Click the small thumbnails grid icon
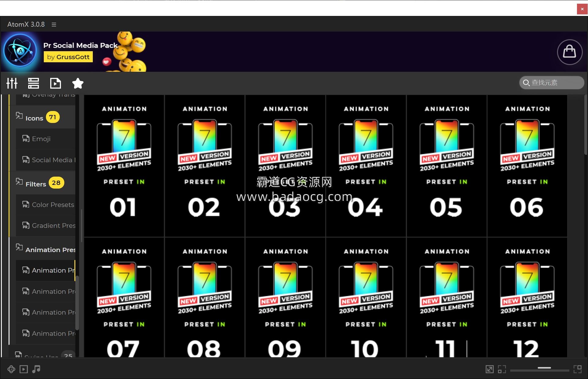The height and width of the screenshot is (379, 588). (x=502, y=369)
